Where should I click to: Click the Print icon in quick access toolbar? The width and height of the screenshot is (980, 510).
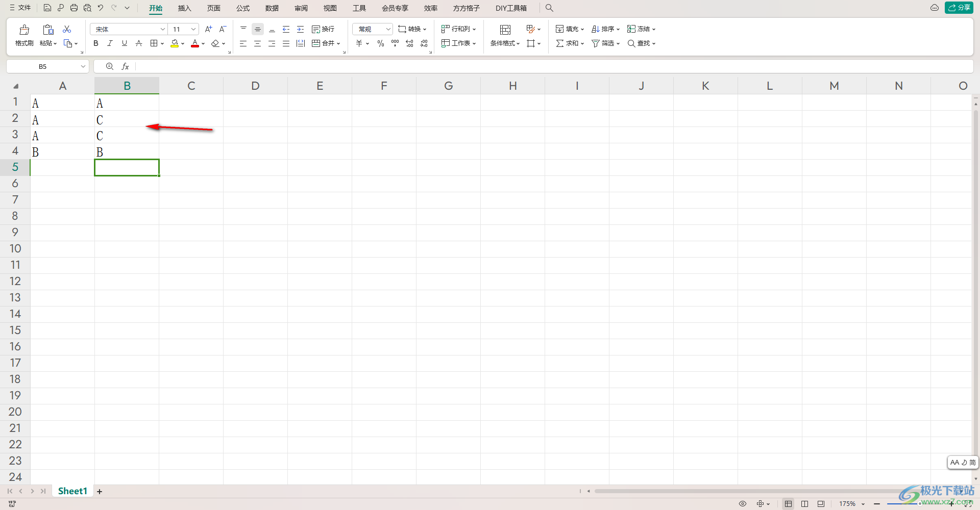[x=74, y=8]
